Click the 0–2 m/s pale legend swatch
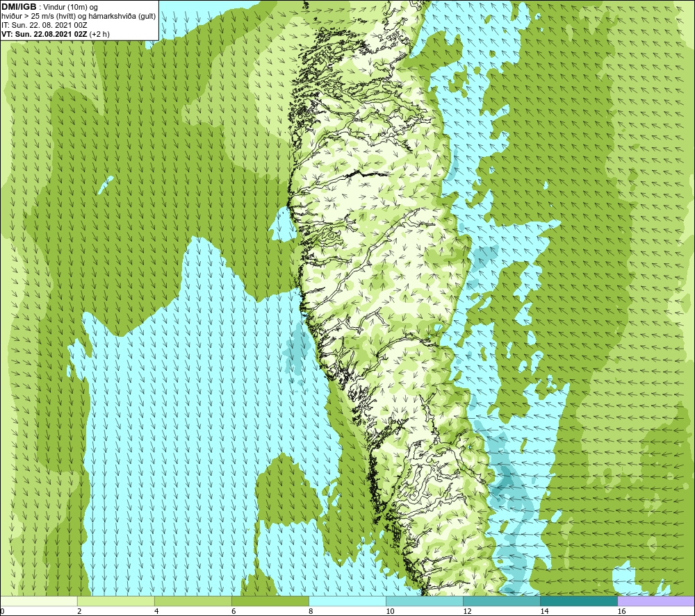 pyautogui.click(x=39, y=601)
